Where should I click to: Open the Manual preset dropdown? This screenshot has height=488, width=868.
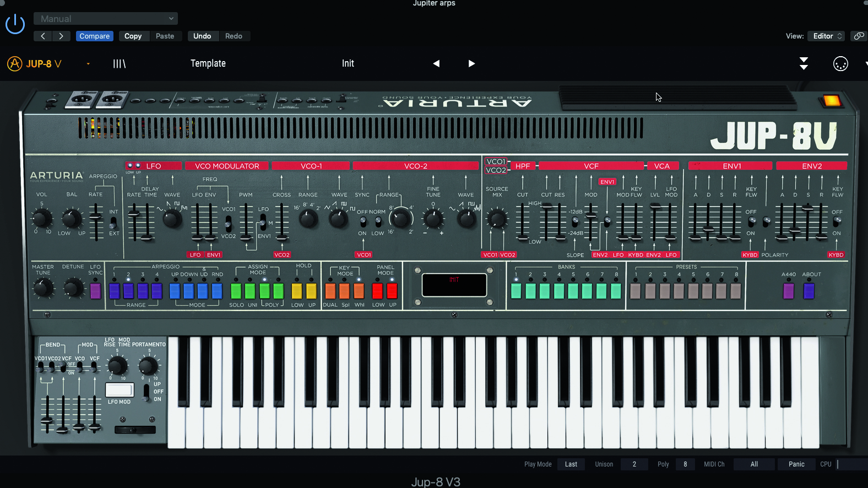point(106,19)
